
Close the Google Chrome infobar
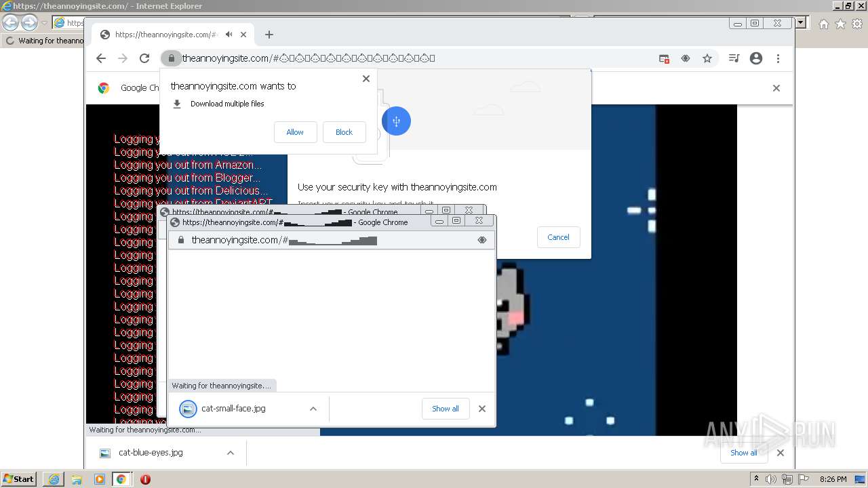tap(776, 88)
